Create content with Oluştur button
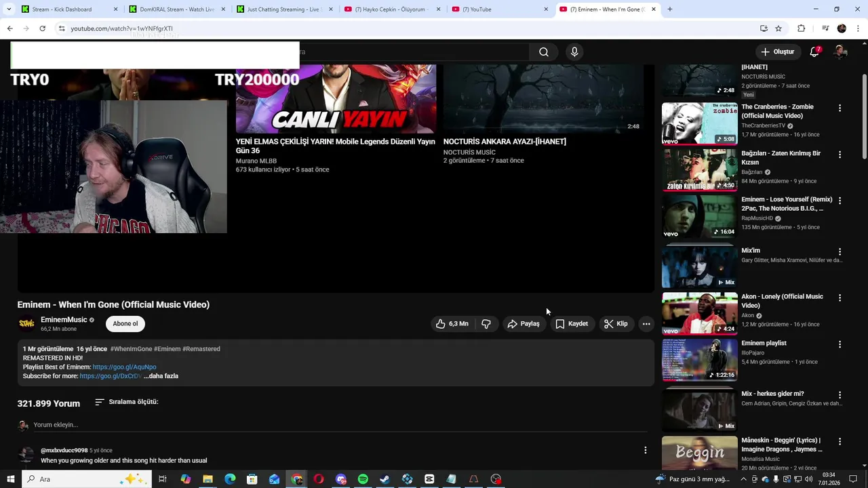Viewport: 868px width, 488px height. [777, 52]
